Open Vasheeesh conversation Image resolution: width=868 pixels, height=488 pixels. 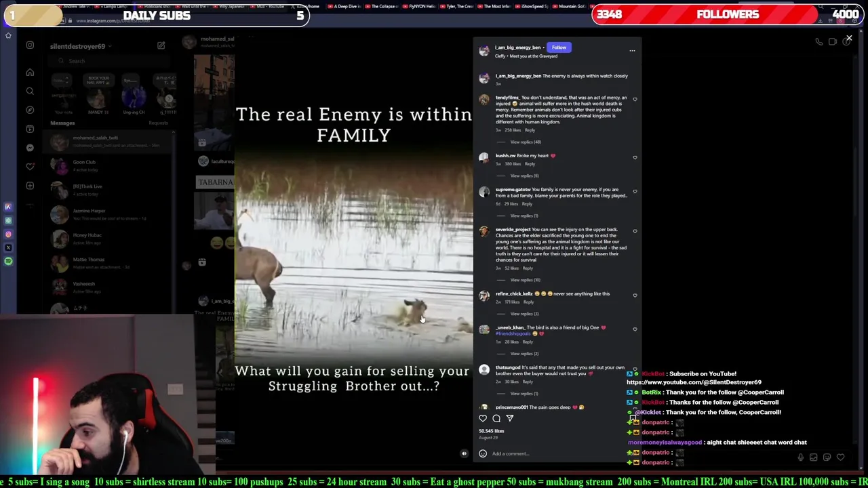pos(108,287)
